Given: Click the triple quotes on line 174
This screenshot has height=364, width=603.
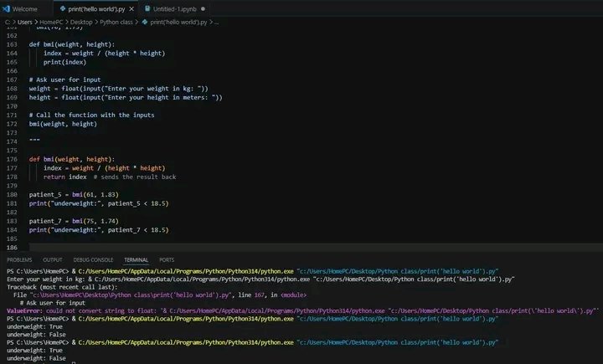Looking at the screenshot, I should (x=34, y=141).
